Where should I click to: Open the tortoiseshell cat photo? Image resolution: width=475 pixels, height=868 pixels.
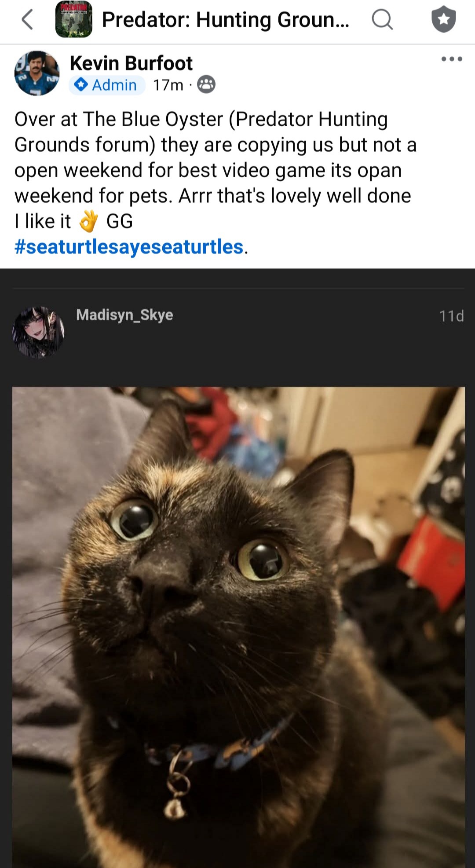pyautogui.click(x=238, y=627)
